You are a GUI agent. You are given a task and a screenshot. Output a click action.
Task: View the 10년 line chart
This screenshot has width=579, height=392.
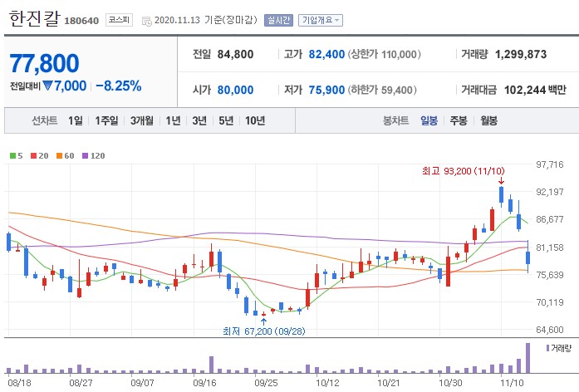(255, 120)
